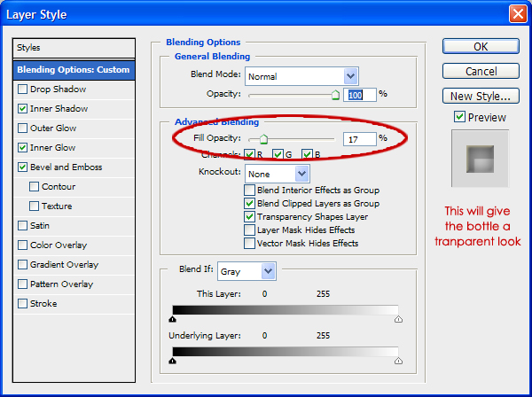
Task: Click the Fill Opacity value field
Action: click(360, 139)
